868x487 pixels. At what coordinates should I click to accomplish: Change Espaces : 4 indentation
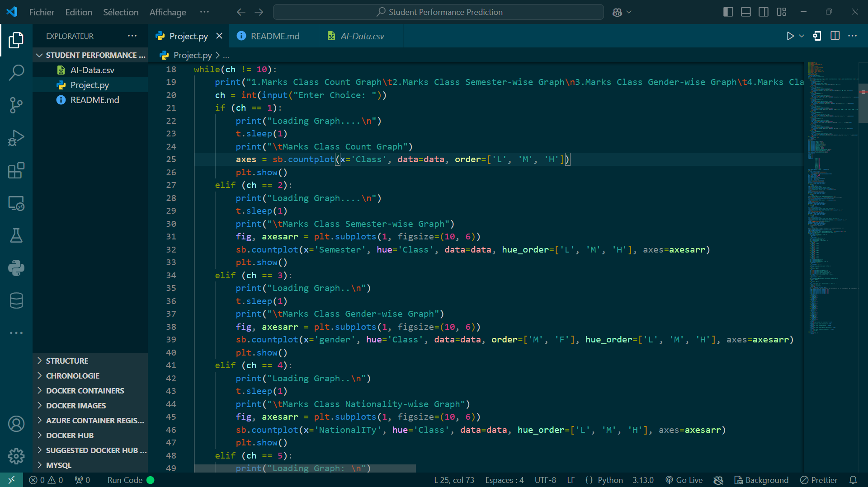coord(504,480)
